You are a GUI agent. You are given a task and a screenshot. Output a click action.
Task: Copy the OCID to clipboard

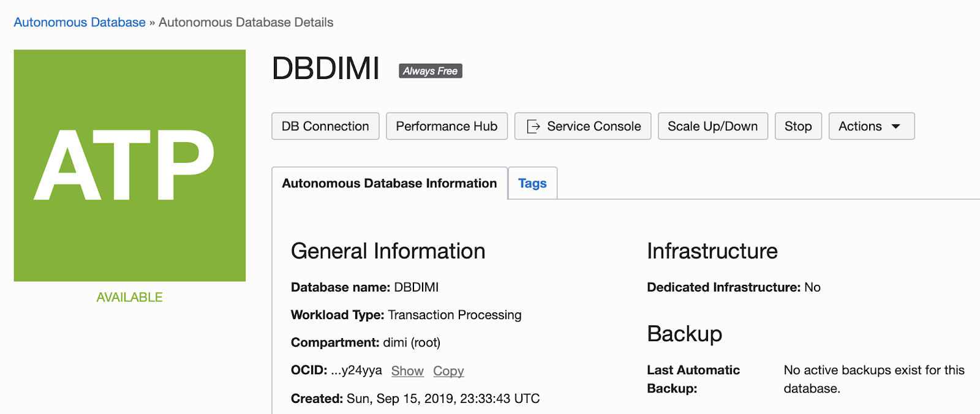tap(448, 371)
